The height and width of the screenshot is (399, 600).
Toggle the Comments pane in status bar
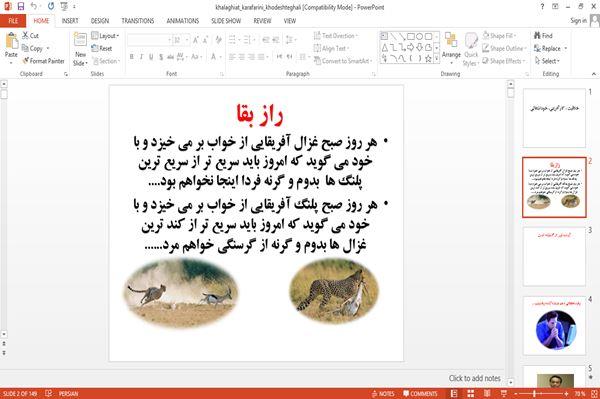[420, 394]
